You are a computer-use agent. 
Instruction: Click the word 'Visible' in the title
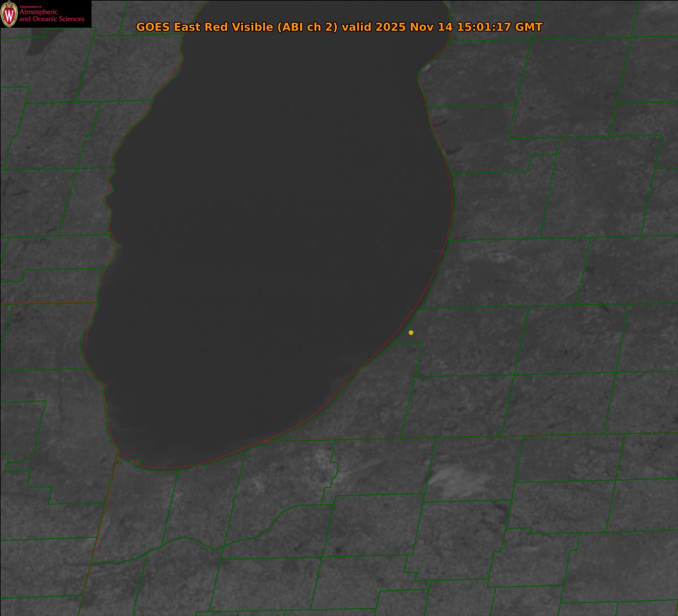[x=253, y=27]
